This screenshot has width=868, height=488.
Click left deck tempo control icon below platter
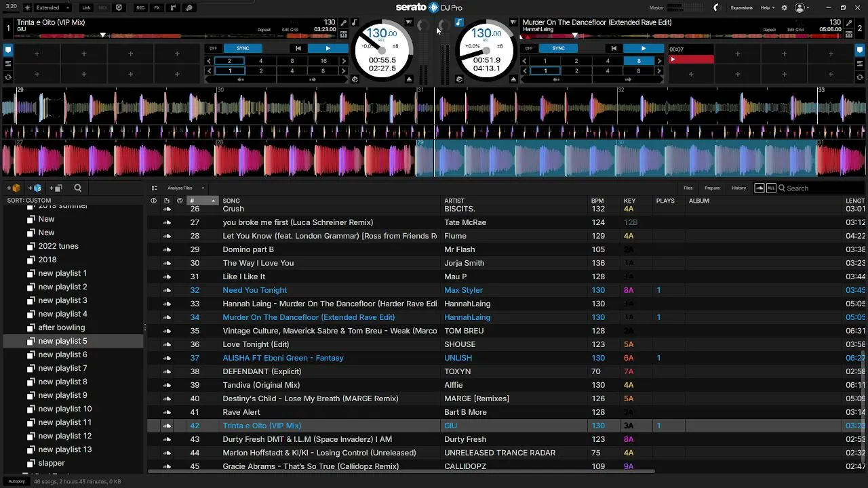click(355, 79)
